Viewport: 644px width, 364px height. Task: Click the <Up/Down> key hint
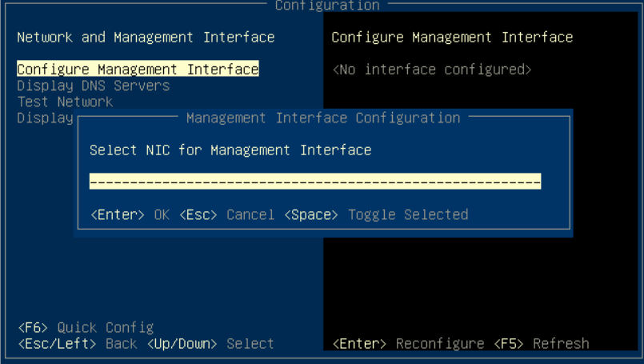[182, 343]
